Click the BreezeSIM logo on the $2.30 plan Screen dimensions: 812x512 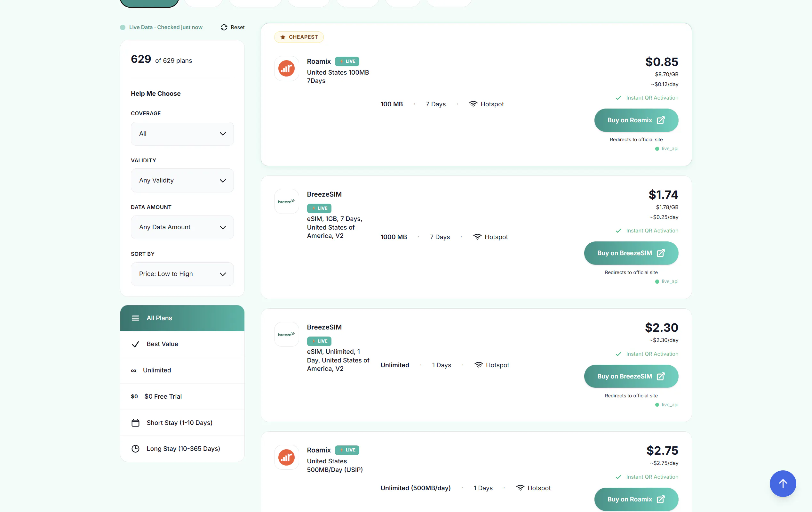[x=286, y=335]
